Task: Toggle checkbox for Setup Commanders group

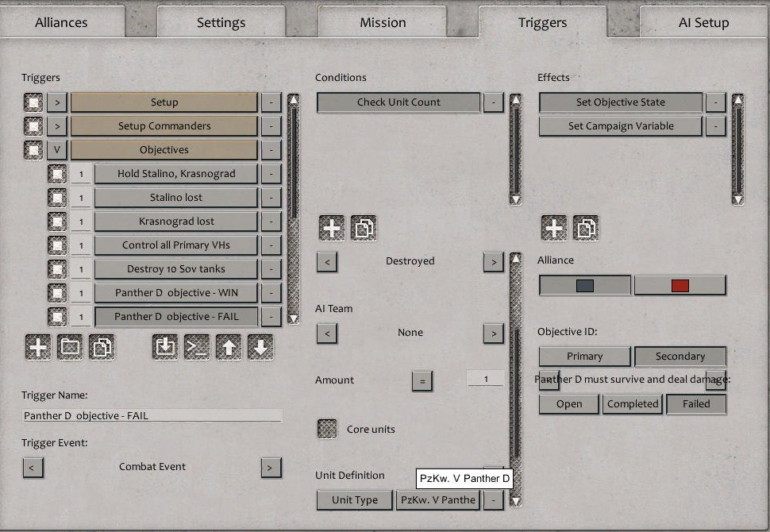Action: pyautogui.click(x=33, y=126)
